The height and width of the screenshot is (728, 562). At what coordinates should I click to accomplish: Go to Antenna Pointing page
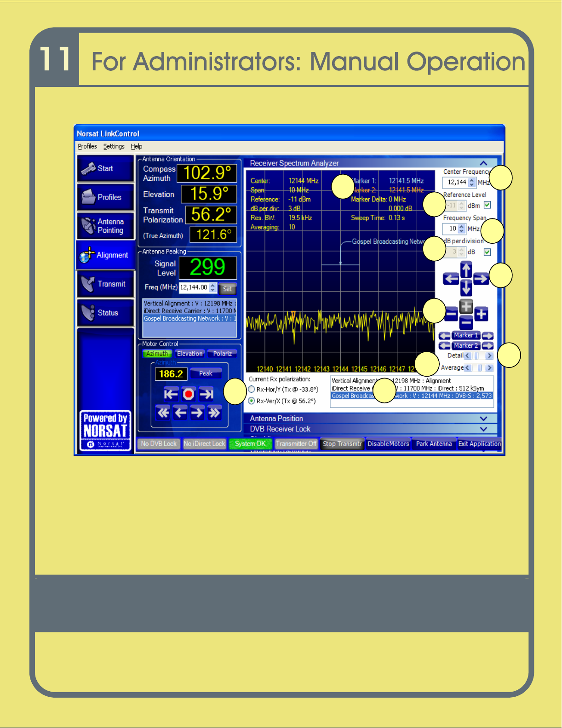[106, 226]
